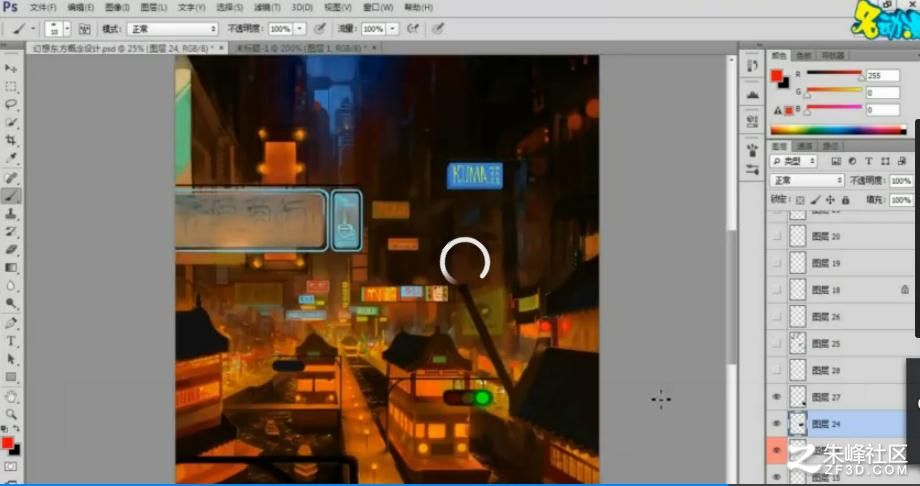The image size is (920, 486).
Task: Toggle tablet pressure for opacity icon
Action: (x=319, y=28)
